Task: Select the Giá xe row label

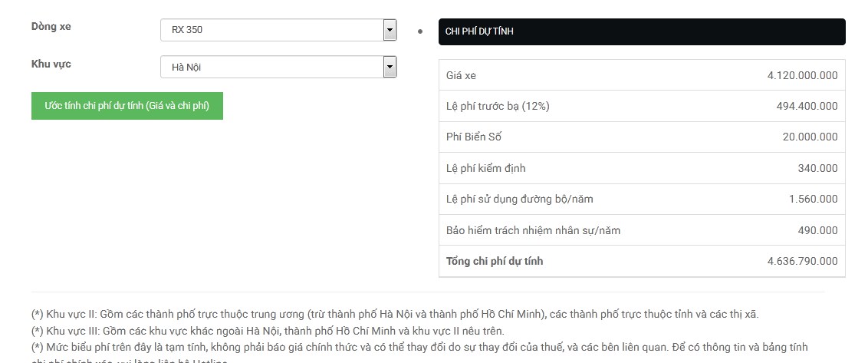Action: pyautogui.click(x=461, y=75)
